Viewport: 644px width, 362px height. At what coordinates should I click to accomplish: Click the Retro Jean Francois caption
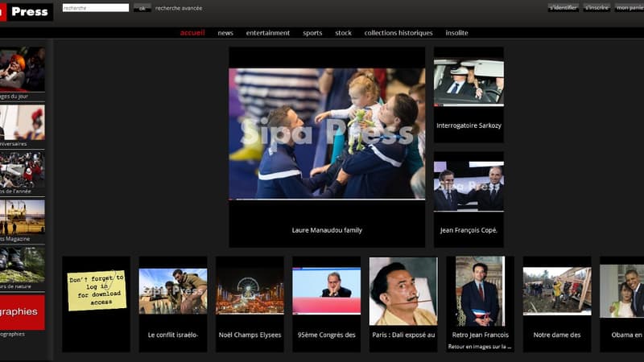point(480,335)
